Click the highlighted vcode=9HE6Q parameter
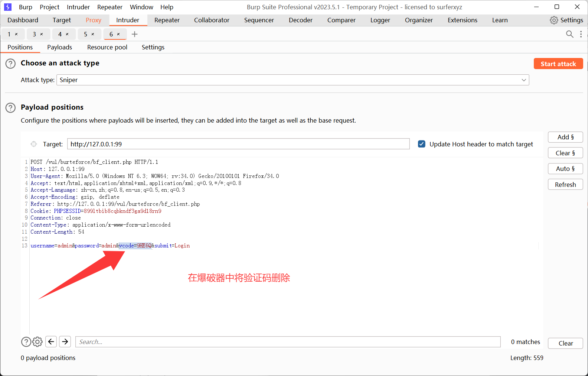 tap(135, 246)
